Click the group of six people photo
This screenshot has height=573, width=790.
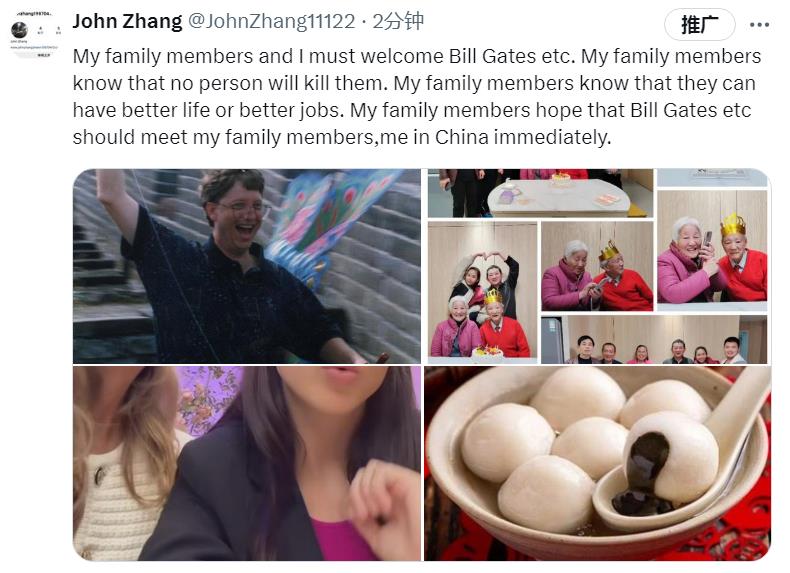click(654, 339)
